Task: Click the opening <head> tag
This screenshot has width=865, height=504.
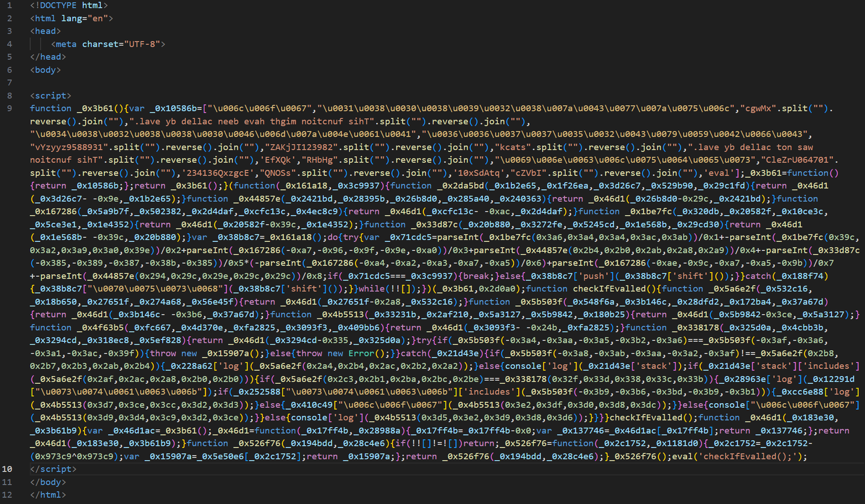Action: 46,31
